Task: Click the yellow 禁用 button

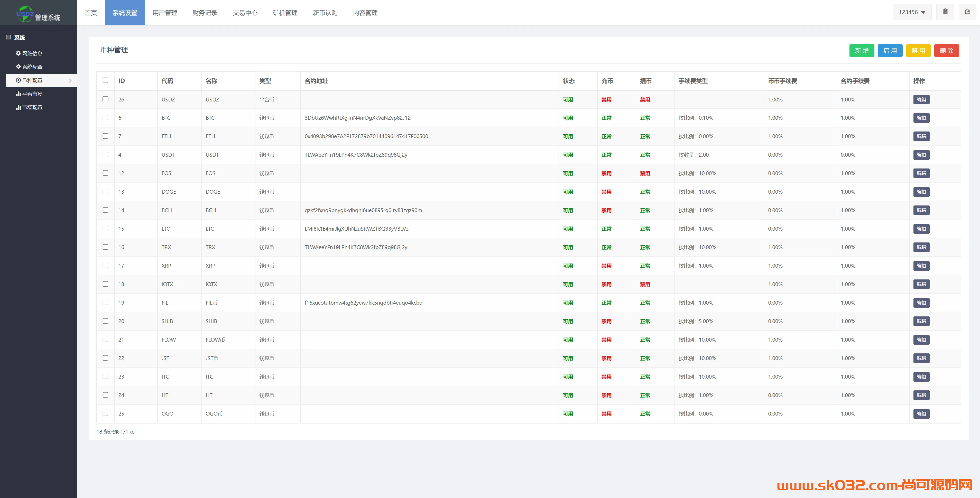Action: pos(918,51)
